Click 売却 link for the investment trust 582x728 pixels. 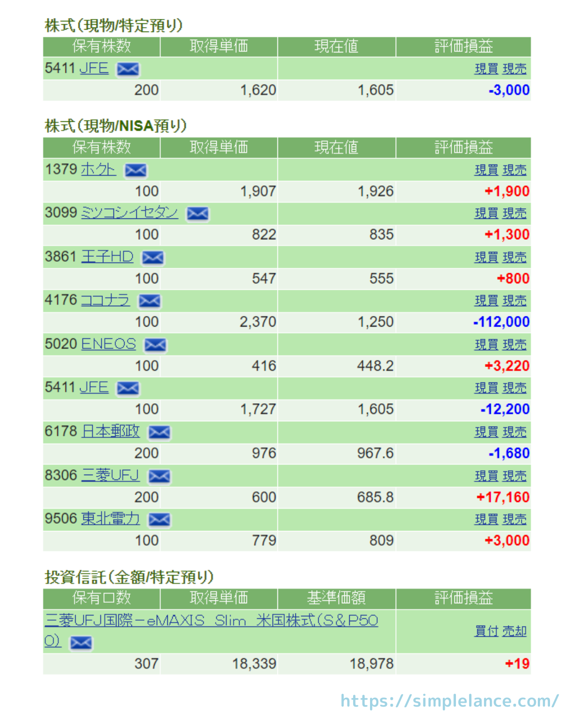tap(514, 631)
